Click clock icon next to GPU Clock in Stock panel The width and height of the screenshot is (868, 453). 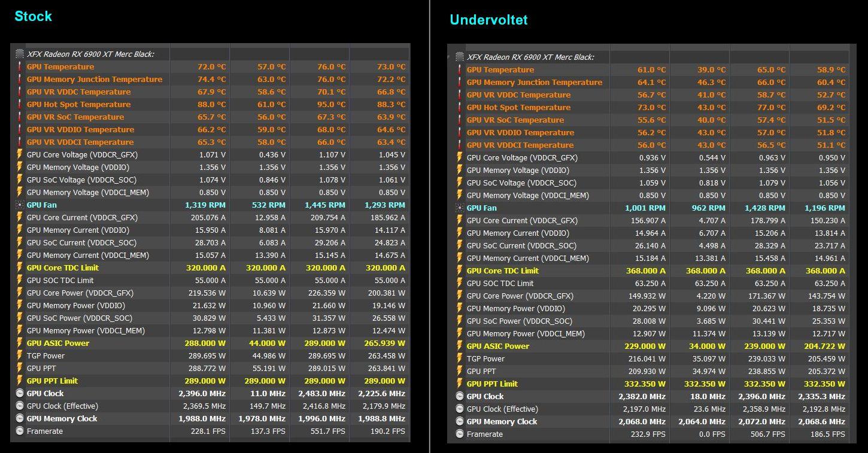click(x=20, y=393)
